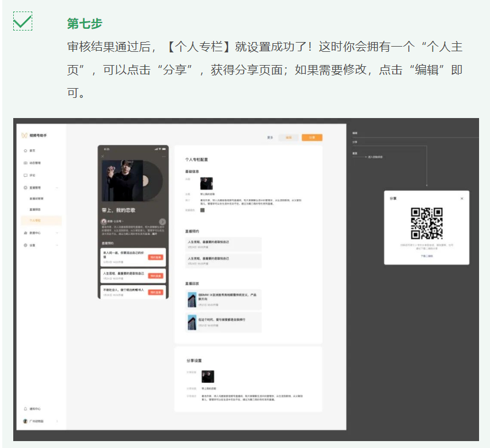This screenshot has height=448, width=490.
Task: Select 个人专栏 in the sidebar
Action: [35, 221]
